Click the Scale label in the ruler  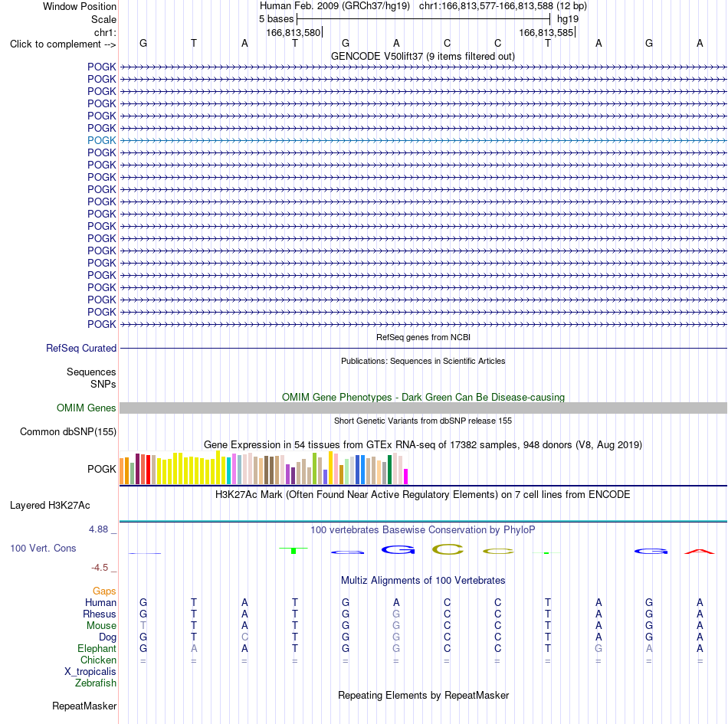click(103, 19)
